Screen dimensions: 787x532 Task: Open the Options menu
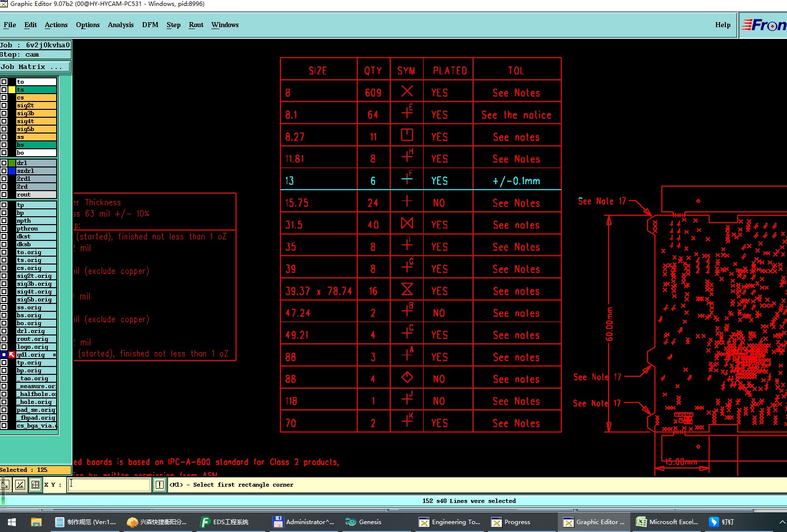pyautogui.click(x=88, y=25)
